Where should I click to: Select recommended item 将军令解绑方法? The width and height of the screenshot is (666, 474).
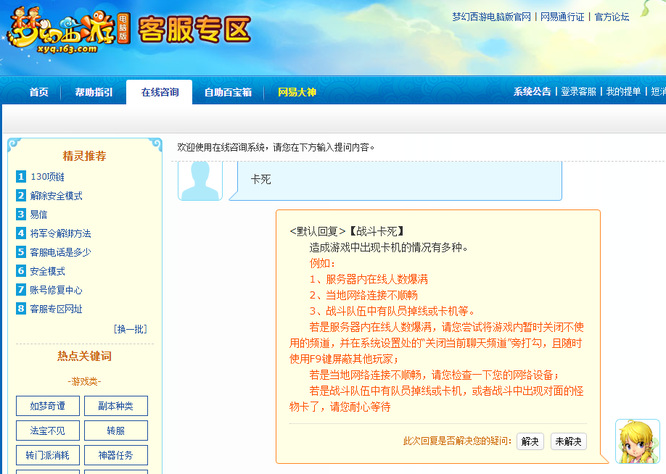coord(60,233)
